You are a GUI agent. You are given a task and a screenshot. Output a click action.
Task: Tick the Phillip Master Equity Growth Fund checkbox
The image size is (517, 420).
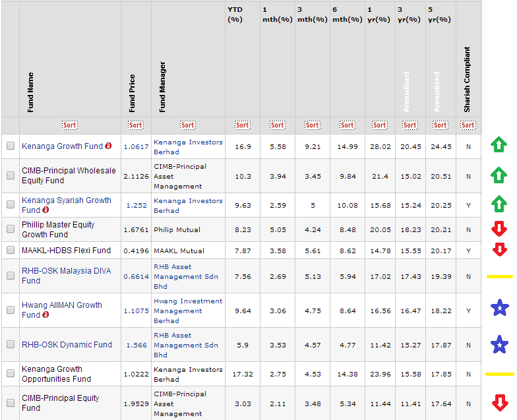coord(11,229)
